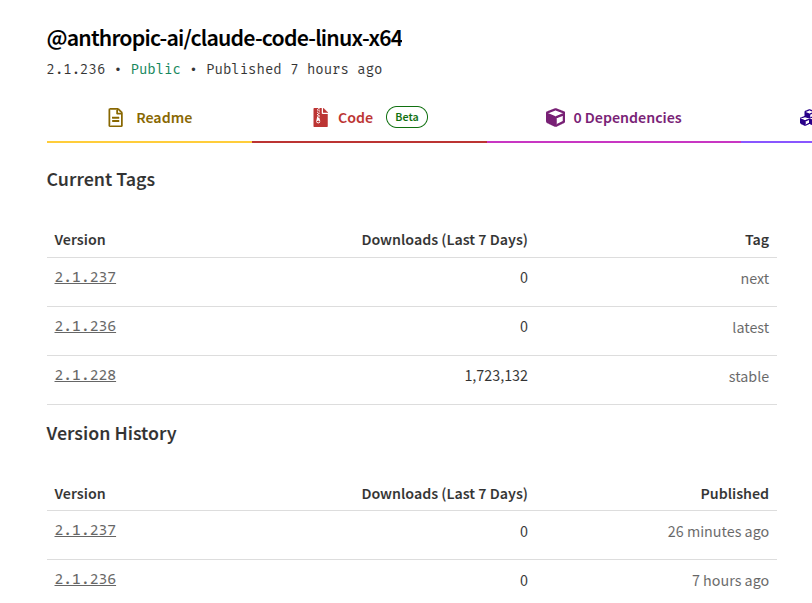Click the red Code archive icon
The image size is (812, 603).
(x=321, y=118)
